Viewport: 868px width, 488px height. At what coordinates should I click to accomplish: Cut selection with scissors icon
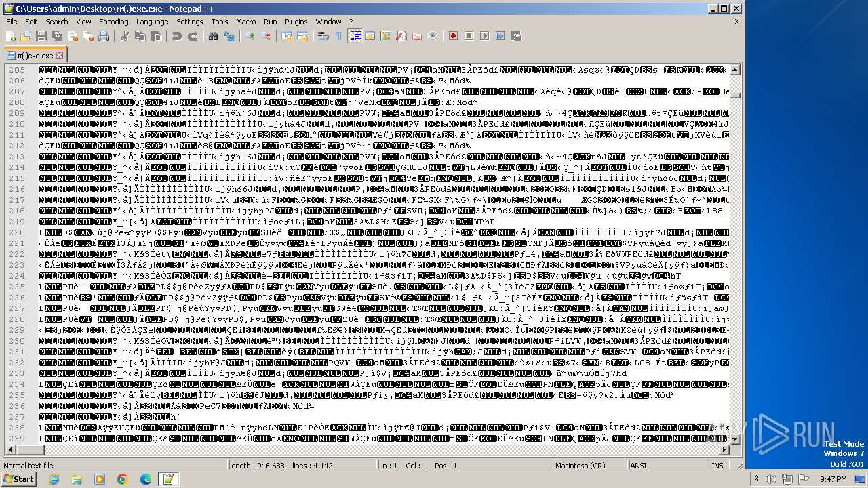(125, 36)
